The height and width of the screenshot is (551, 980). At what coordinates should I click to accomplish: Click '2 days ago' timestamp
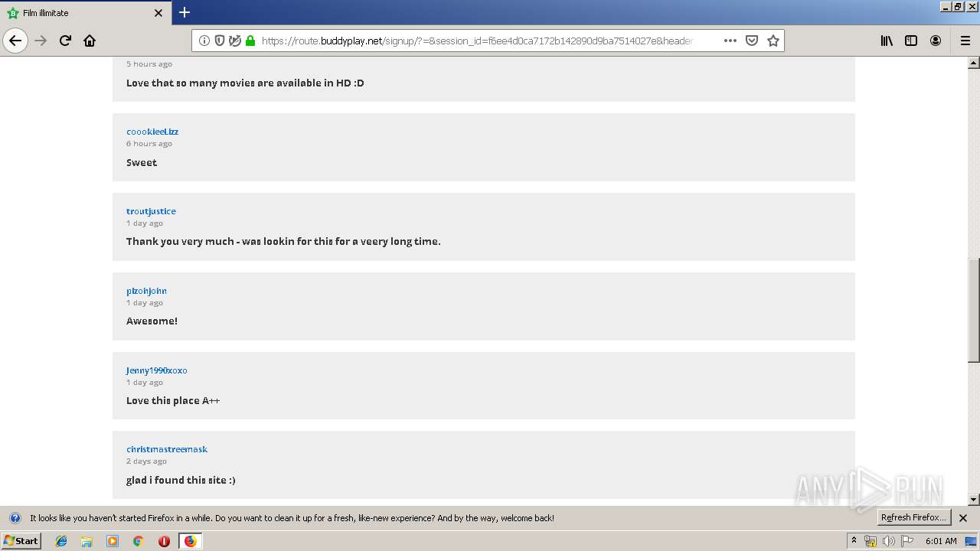pos(146,461)
